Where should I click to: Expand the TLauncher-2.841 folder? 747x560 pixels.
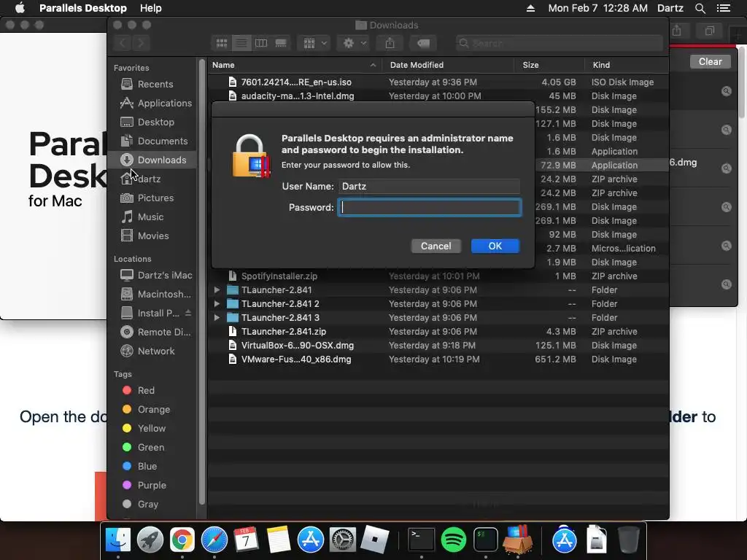coord(217,290)
